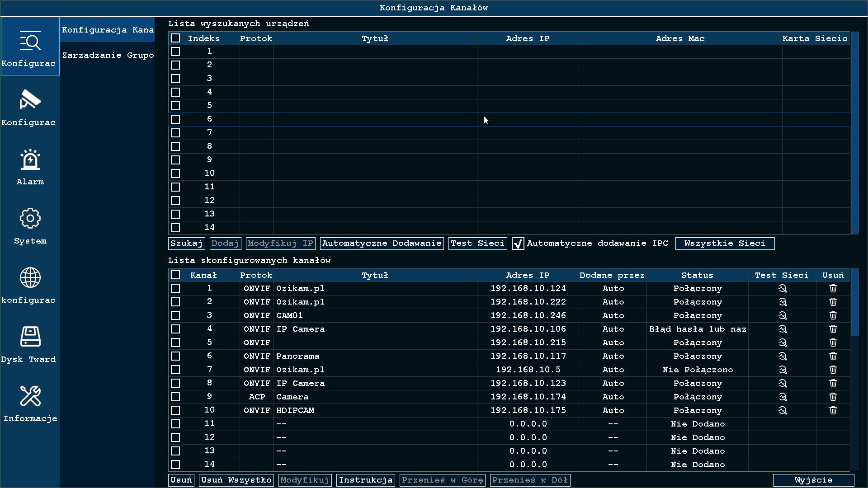Select IP address 192.168.10.124 cell
Screen dimensions: 868x488
(x=528, y=288)
